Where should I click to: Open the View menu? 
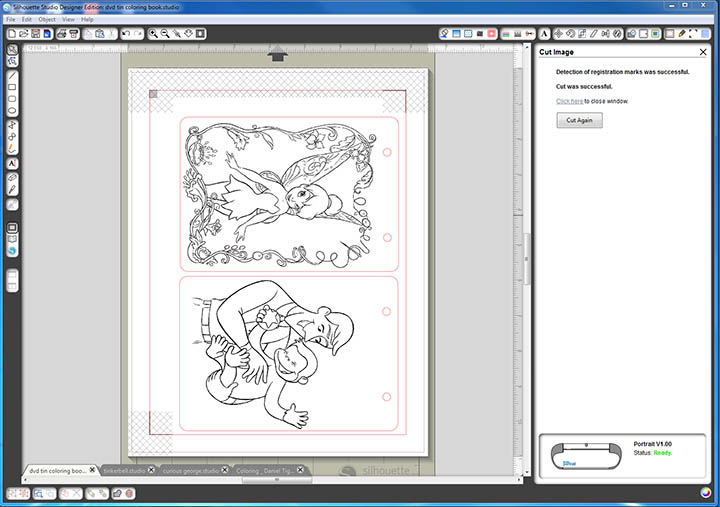[x=68, y=19]
